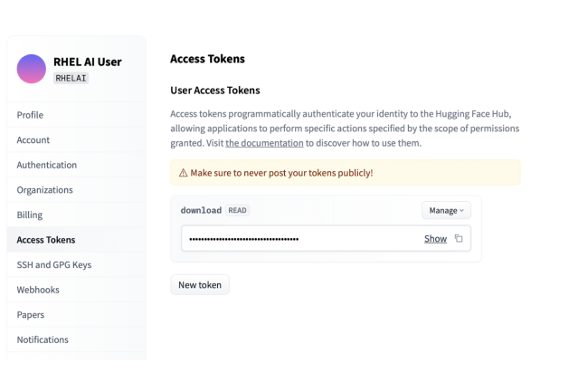
Task: Open the Manage dropdown
Action: (x=445, y=210)
